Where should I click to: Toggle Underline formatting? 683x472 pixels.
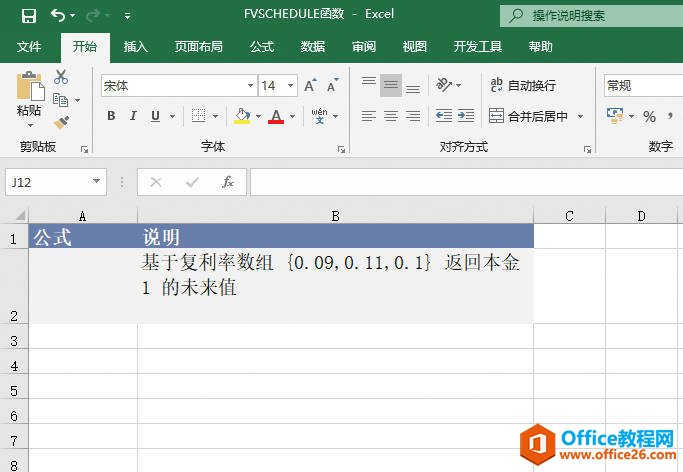[x=155, y=116]
